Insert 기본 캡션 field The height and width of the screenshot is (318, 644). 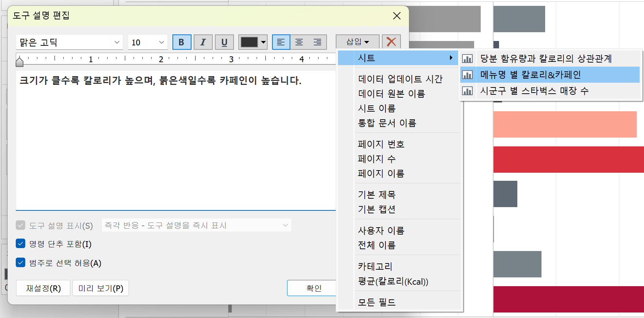coord(377,209)
